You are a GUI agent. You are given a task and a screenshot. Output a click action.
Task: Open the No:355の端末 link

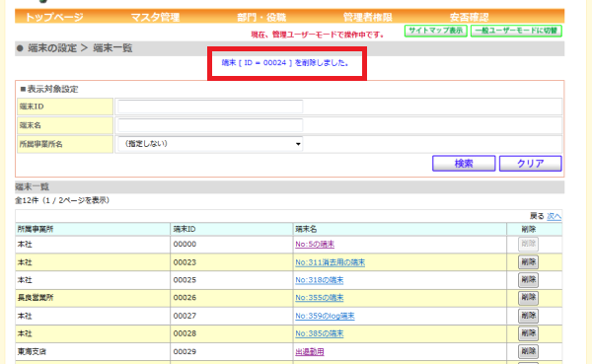320,298
